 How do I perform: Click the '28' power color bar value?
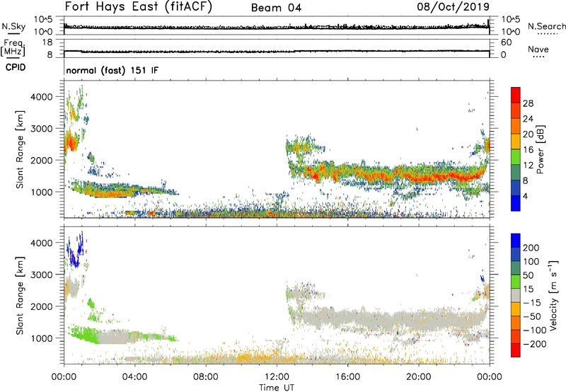528,103
